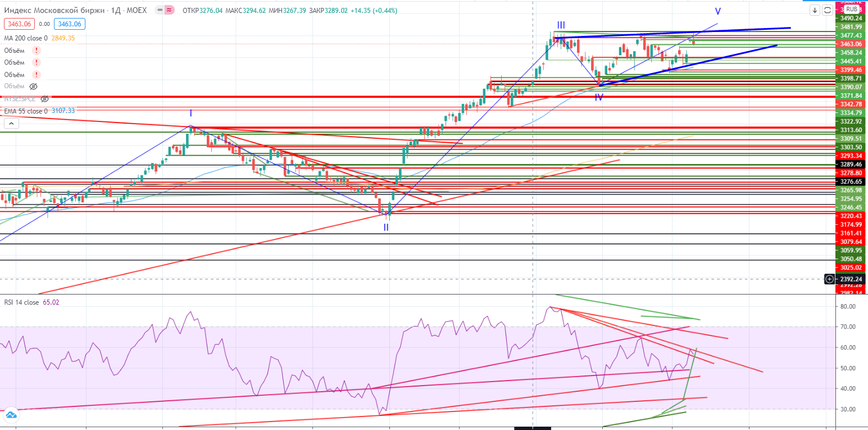Click the TradingView cloud logo icon

point(11,416)
